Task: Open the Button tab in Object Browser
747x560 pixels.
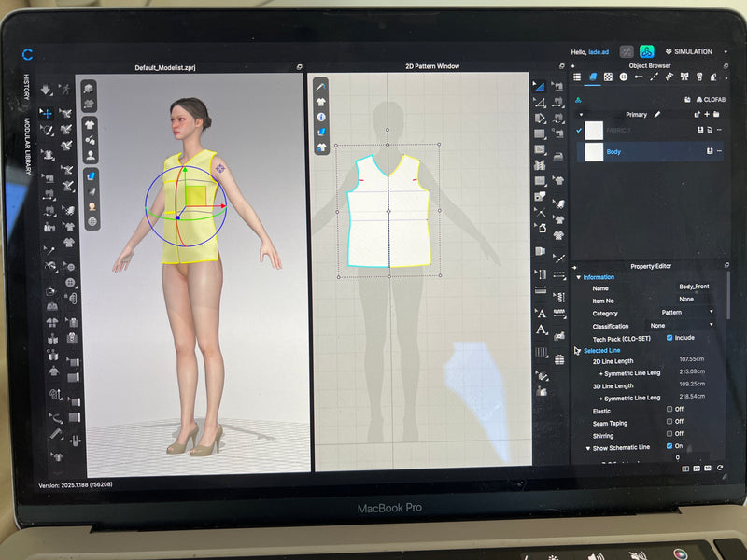Action: coord(623,77)
